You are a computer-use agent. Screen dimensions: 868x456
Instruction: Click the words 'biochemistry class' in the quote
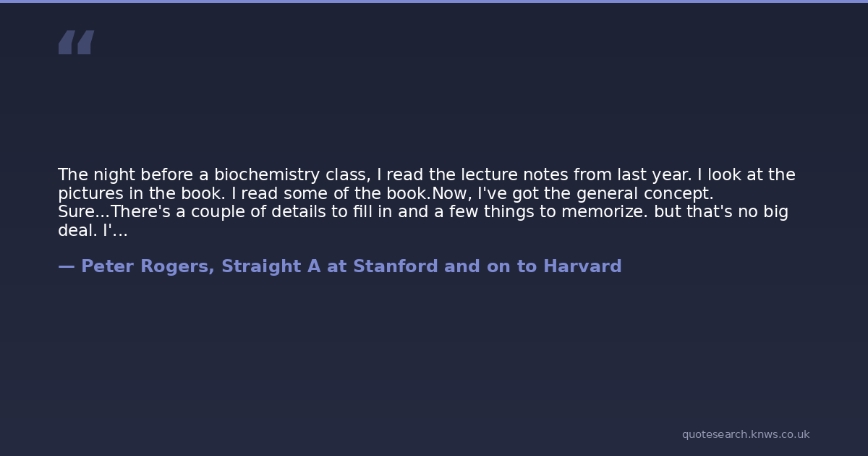(292, 175)
